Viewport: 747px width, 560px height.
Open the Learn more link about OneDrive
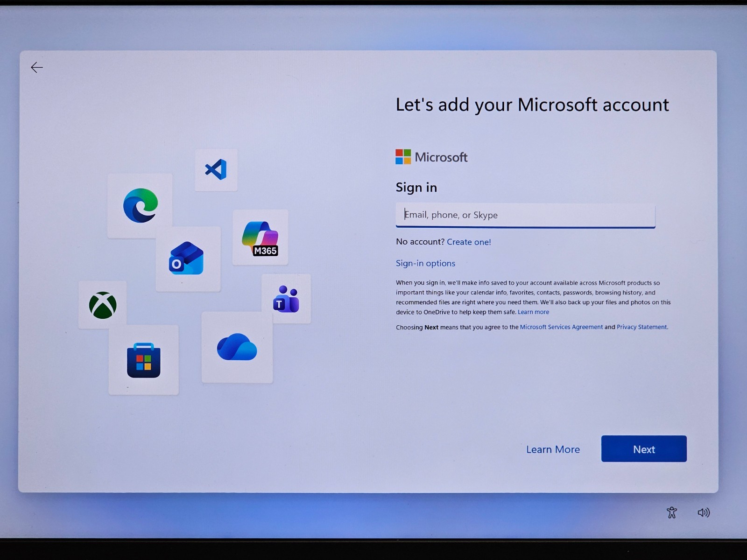(x=533, y=312)
